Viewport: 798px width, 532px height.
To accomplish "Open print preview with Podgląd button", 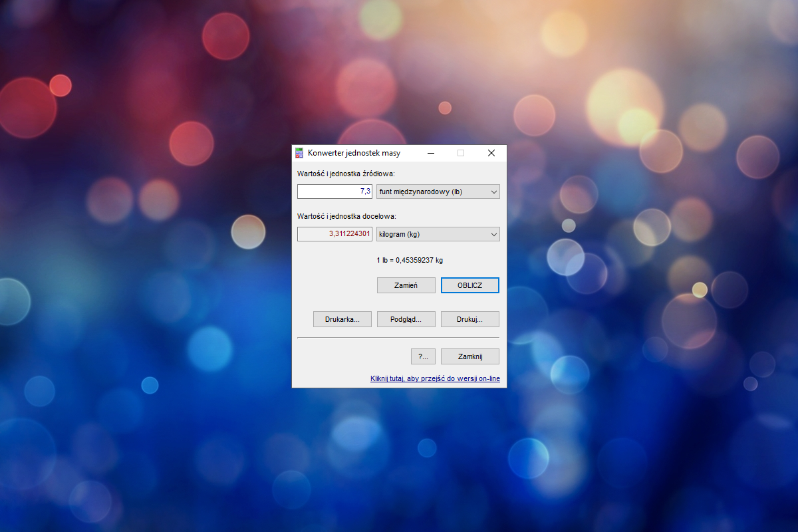I will pyautogui.click(x=406, y=319).
